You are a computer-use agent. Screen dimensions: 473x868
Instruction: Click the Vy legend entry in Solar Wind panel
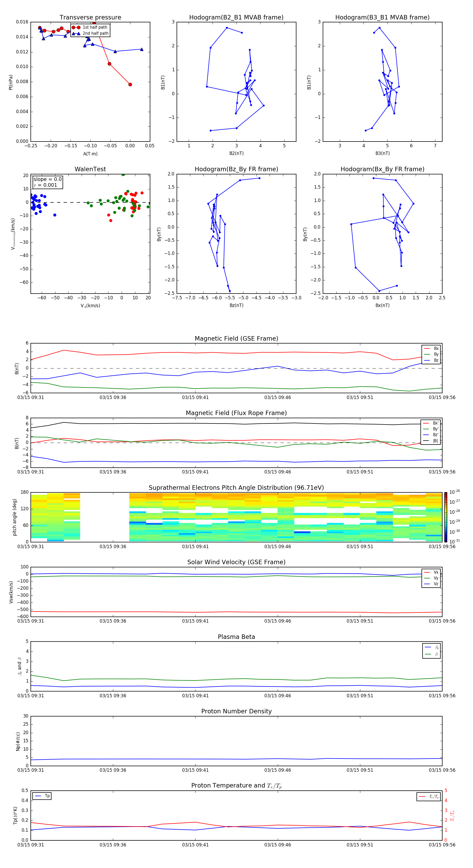point(431,578)
